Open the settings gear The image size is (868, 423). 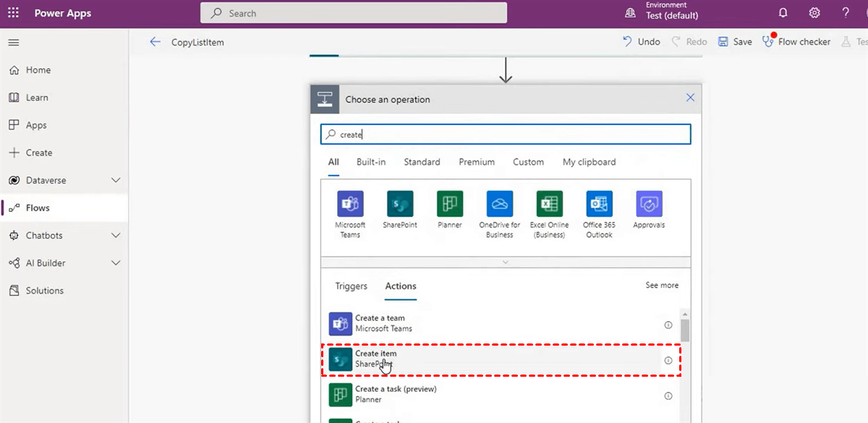(814, 13)
